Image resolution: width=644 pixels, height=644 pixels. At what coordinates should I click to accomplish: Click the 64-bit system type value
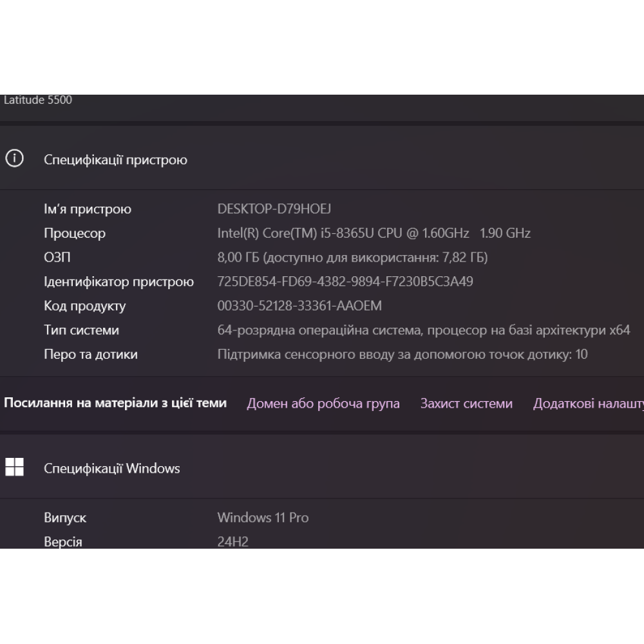[x=423, y=330]
